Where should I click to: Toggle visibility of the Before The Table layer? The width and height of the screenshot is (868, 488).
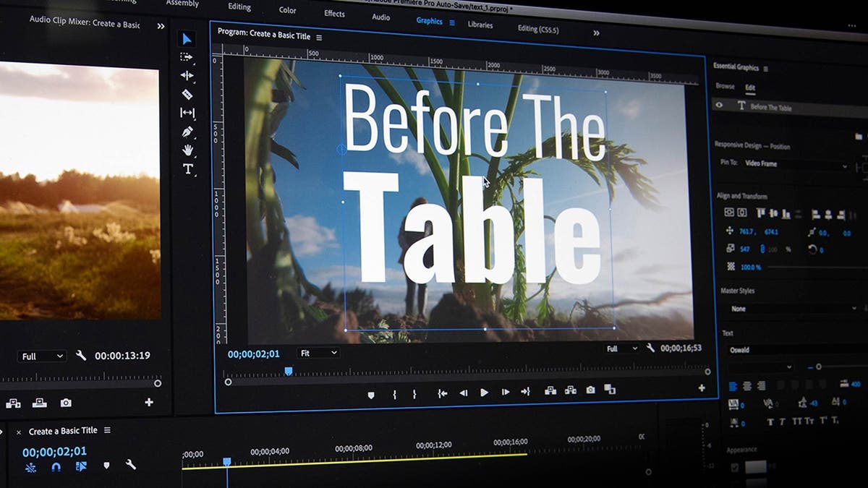coord(718,106)
